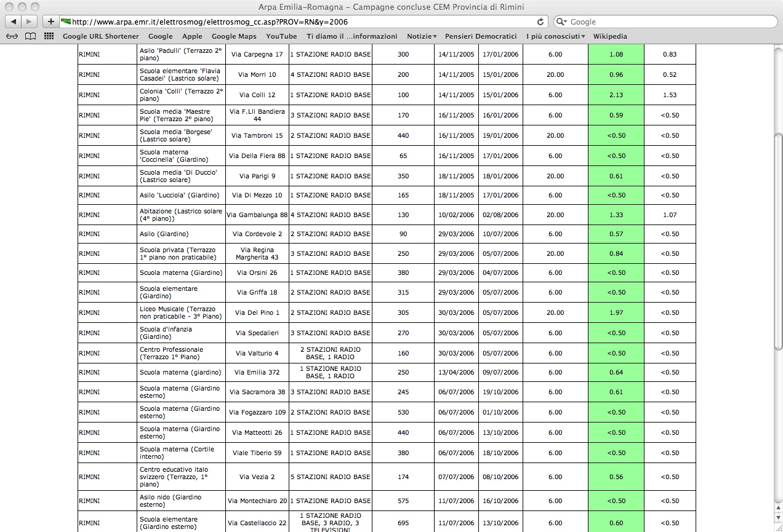Image resolution: width=783 pixels, height=532 pixels.
Task: Select date 02/08/2006 cell
Action: 500,215
